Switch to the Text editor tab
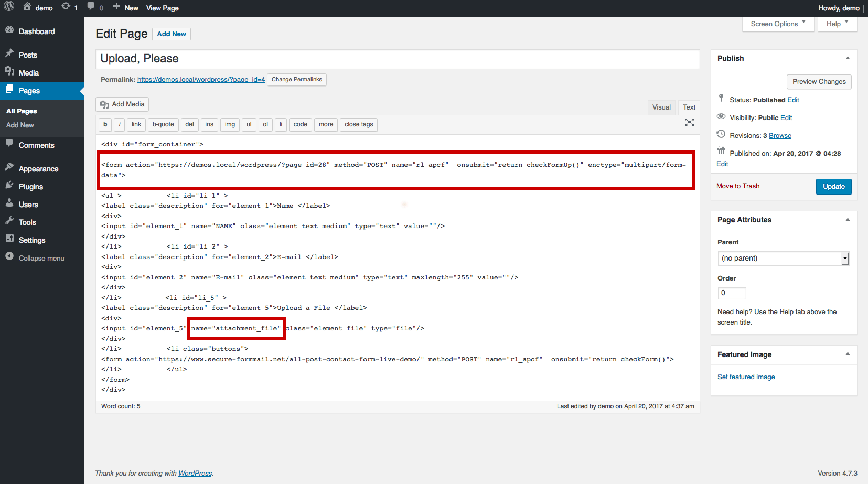The height and width of the screenshot is (484, 868). [689, 107]
